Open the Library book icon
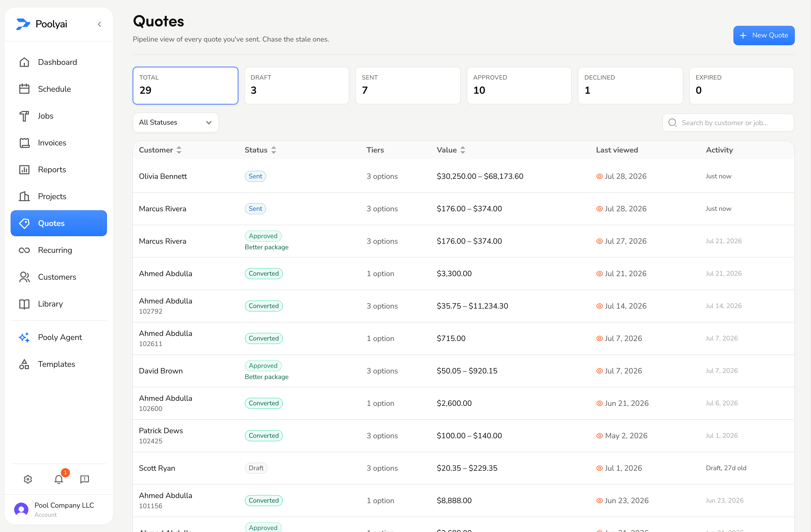This screenshot has width=811, height=532. point(24,304)
